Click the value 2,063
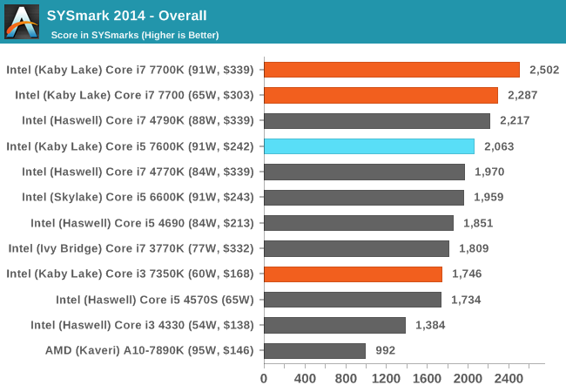This screenshot has width=566, height=392. coord(499,146)
